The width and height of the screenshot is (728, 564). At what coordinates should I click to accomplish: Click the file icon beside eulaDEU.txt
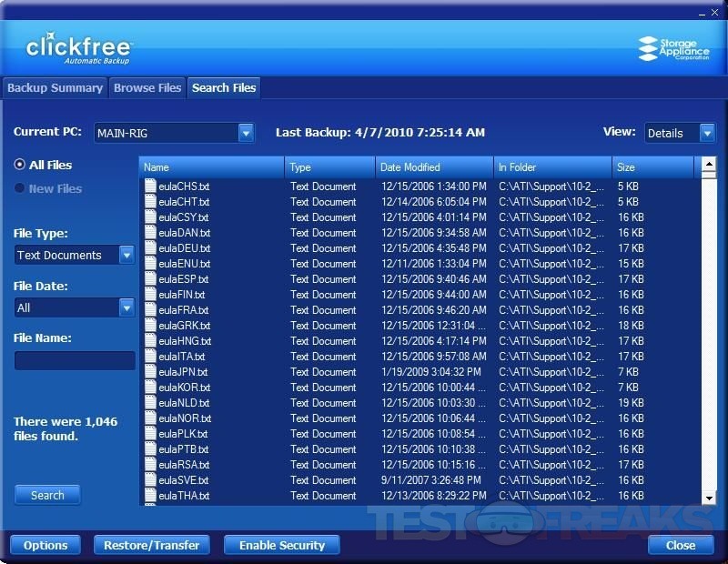(x=150, y=248)
